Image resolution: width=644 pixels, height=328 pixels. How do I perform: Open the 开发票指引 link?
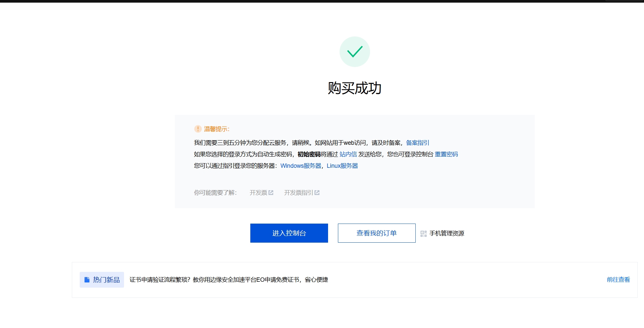coord(299,193)
